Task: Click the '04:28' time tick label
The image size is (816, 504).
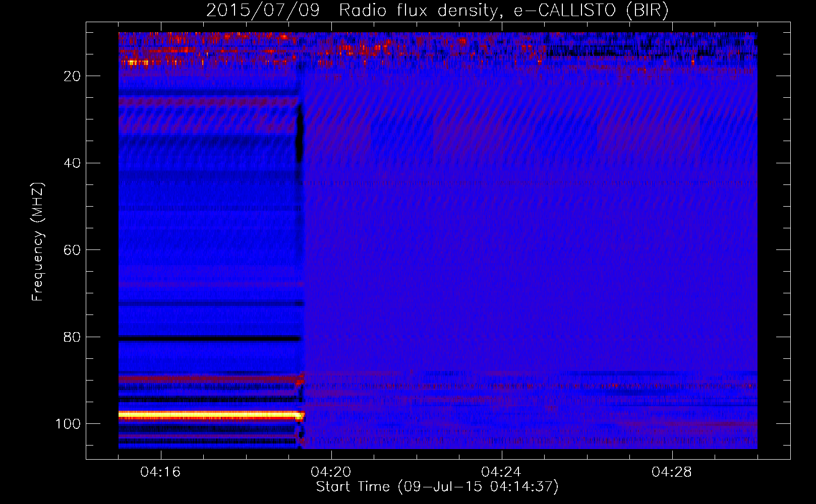Action: tap(672, 472)
